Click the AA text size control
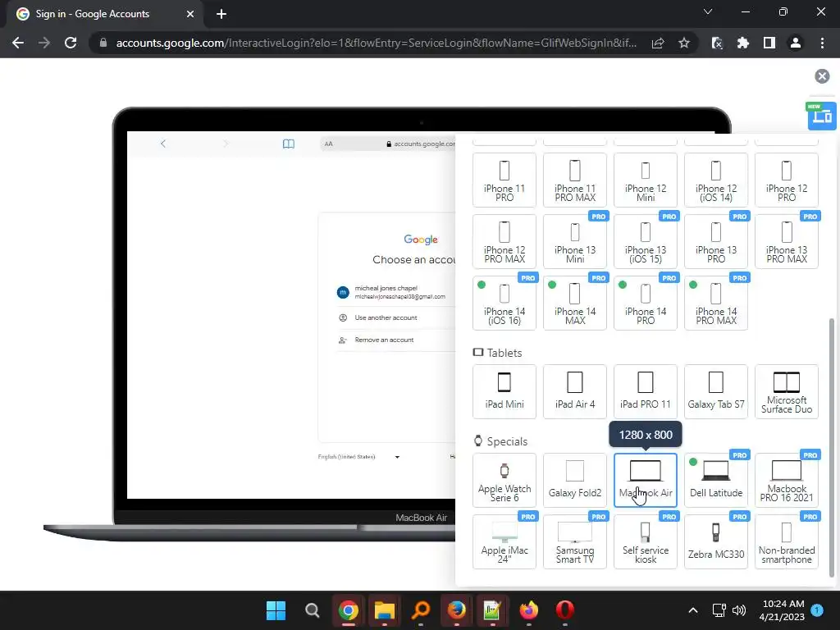The height and width of the screenshot is (630, 840). (x=328, y=144)
